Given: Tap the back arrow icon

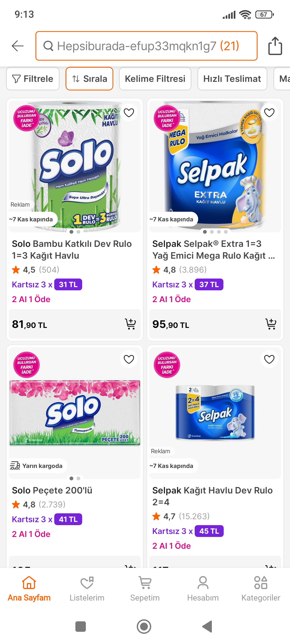Looking at the screenshot, I should pos(18,46).
